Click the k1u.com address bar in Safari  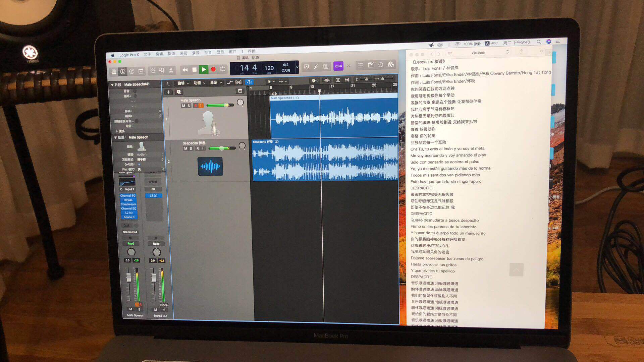478,53
